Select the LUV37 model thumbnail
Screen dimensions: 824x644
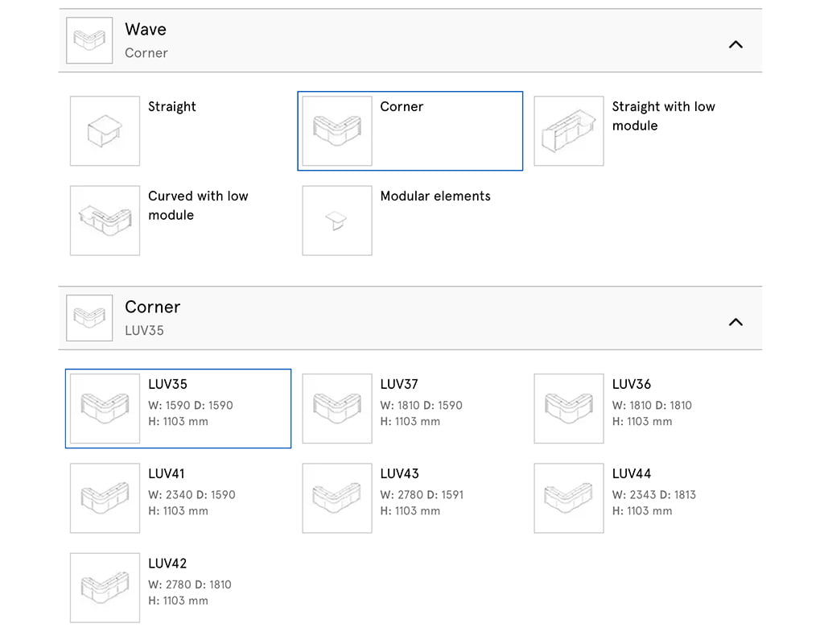pos(337,408)
